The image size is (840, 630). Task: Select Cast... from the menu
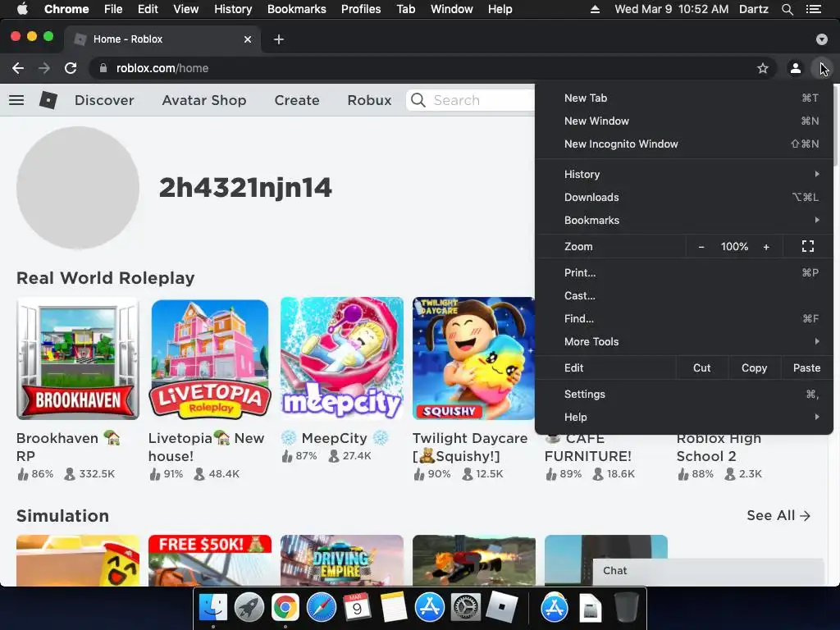pos(684,295)
